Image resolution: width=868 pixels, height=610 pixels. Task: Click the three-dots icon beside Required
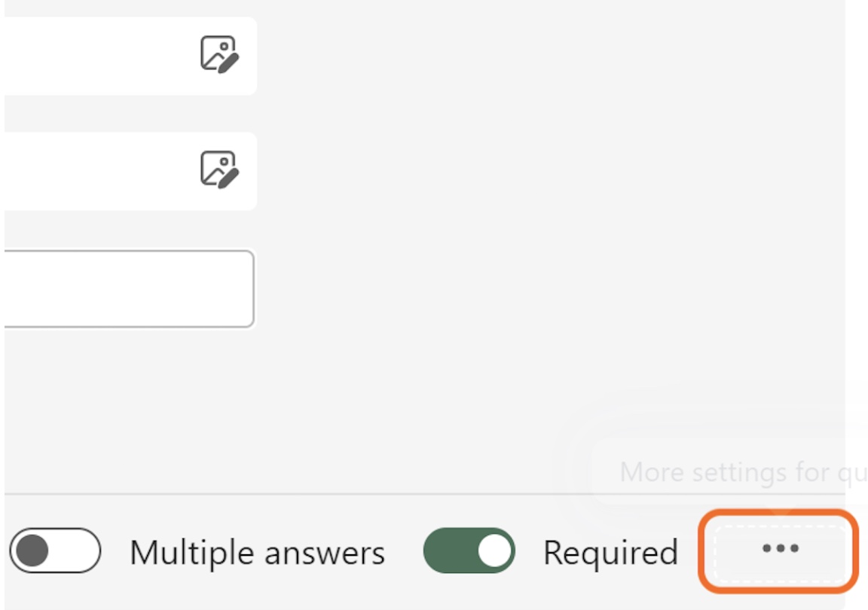780,549
